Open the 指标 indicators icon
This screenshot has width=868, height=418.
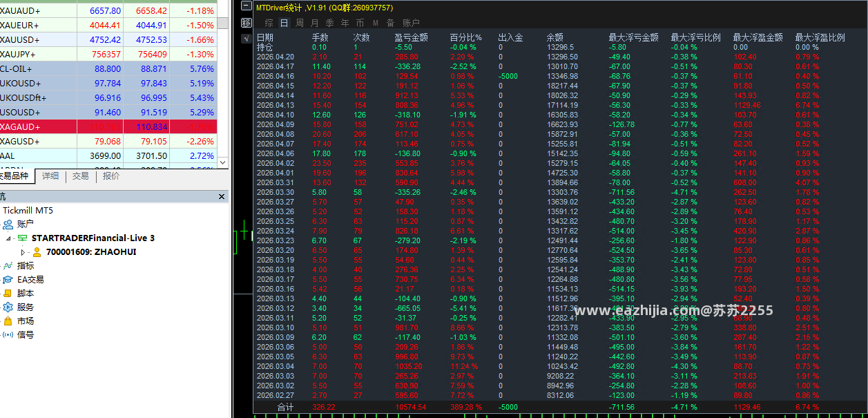pyautogui.click(x=8, y=265)
